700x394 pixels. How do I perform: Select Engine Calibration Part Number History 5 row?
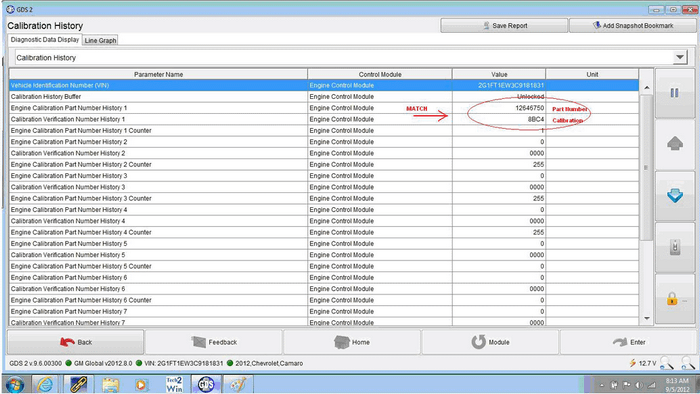[324, 244]
